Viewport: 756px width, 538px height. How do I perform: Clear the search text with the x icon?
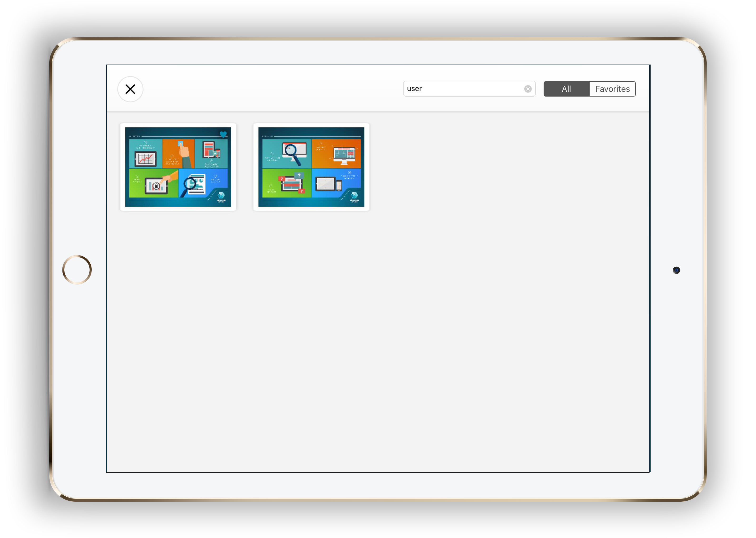tap(528, 89)
